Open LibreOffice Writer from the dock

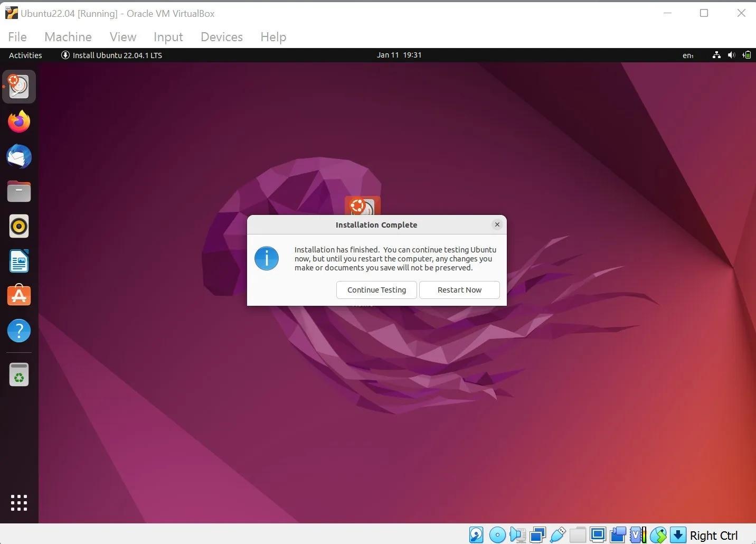(x=19, y=261)
